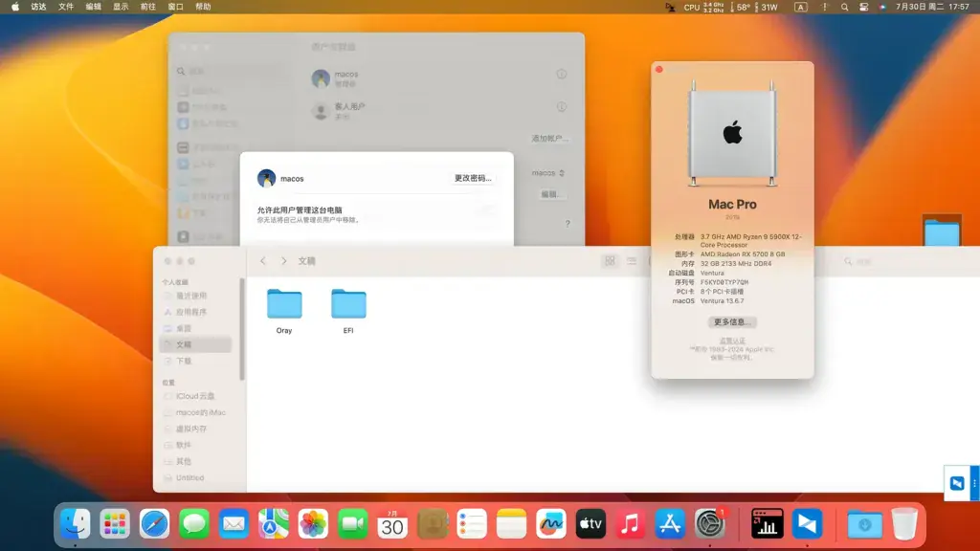The height and width of the screenshot is (551, 980).
Task: Go back in the Finder window
Action: pyautogui.click(x=263, y=261)
